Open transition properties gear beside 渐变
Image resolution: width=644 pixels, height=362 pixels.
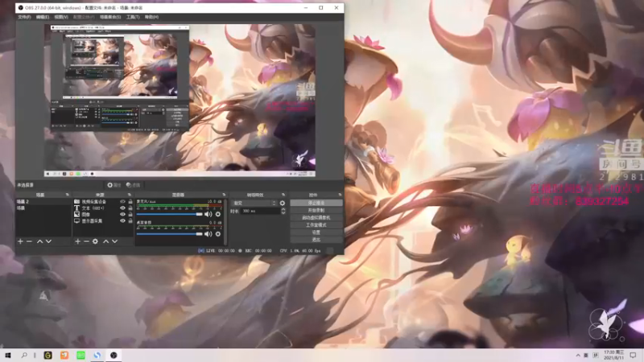283,203
